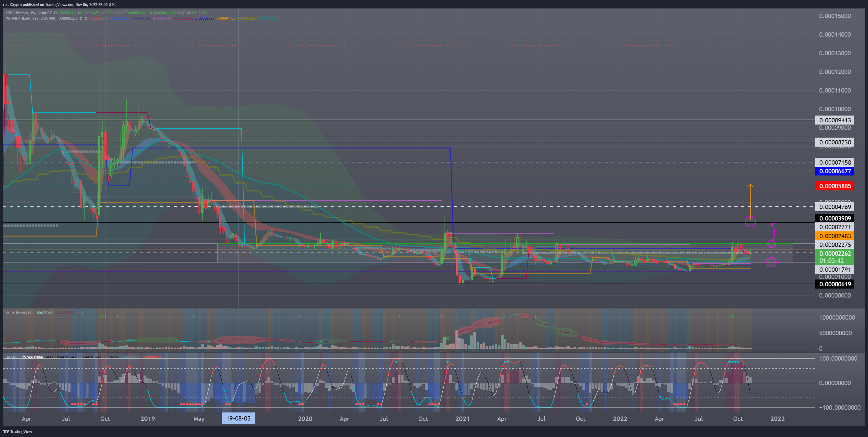
Task: Click the 0.00015000 price axis tick
Action: point(835,16)
